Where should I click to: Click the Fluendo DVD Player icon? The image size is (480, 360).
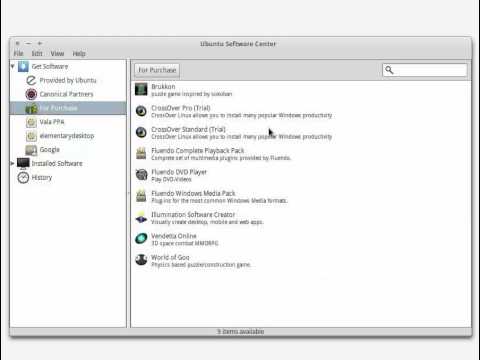coord(141,175)
